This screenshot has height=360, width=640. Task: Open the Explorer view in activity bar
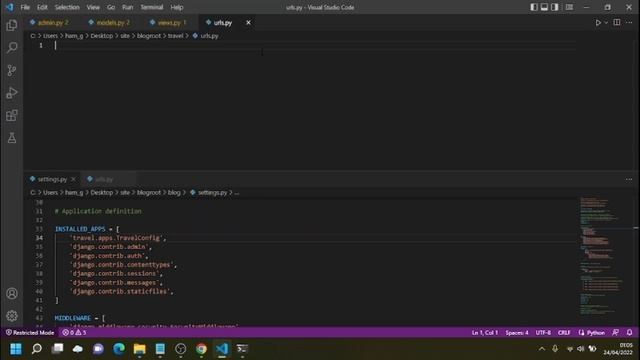click(x=12, y=25)
